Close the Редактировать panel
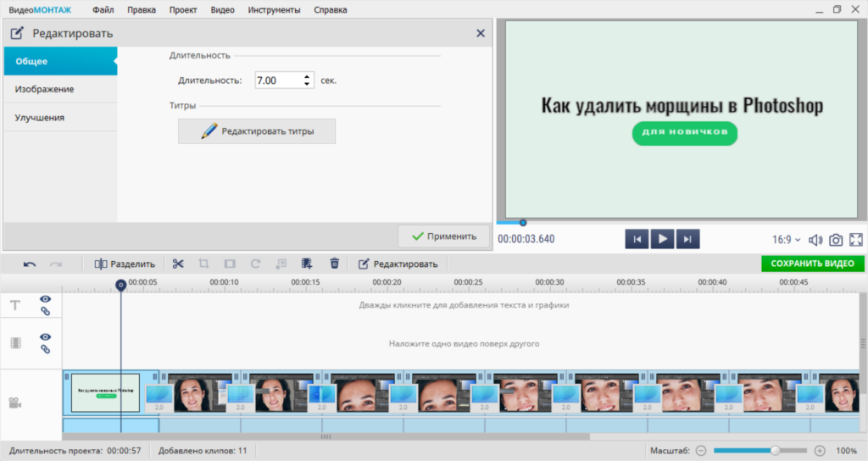 click(x=481, y=33)
